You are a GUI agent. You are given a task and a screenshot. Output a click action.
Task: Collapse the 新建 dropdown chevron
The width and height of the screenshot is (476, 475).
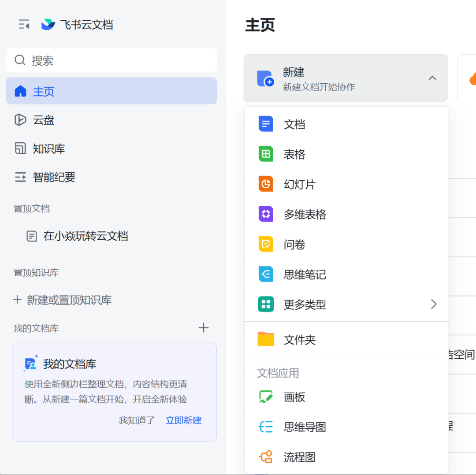tap(432, 78)
